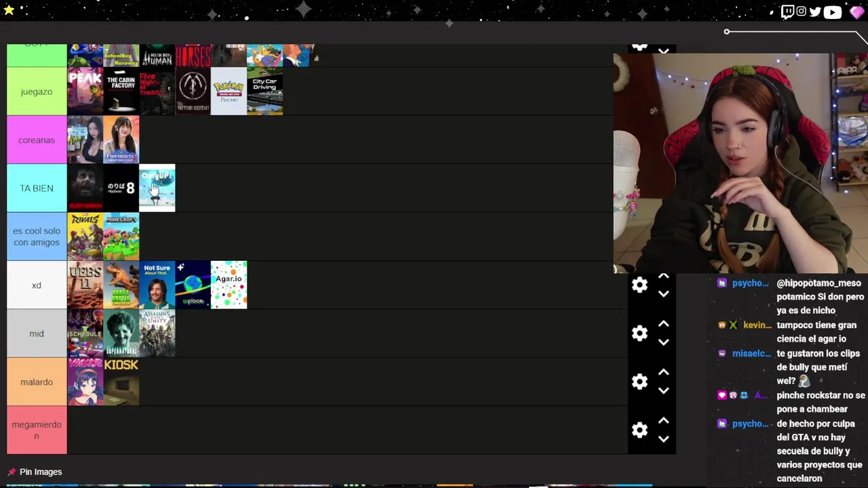The width and height of the screenshot is (868, 488).
Task: Select the No I'm Not a Human tile
Action: coord(157,56)
